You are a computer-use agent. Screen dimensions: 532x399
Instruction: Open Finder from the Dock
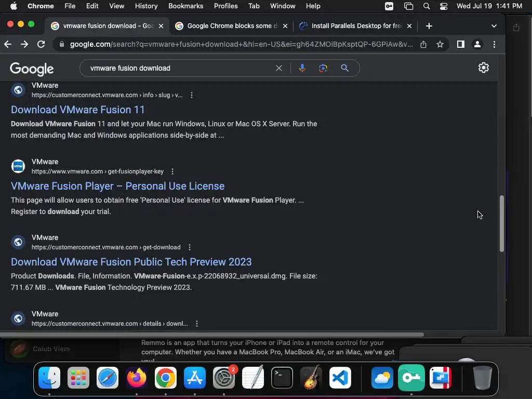(49, 378)
